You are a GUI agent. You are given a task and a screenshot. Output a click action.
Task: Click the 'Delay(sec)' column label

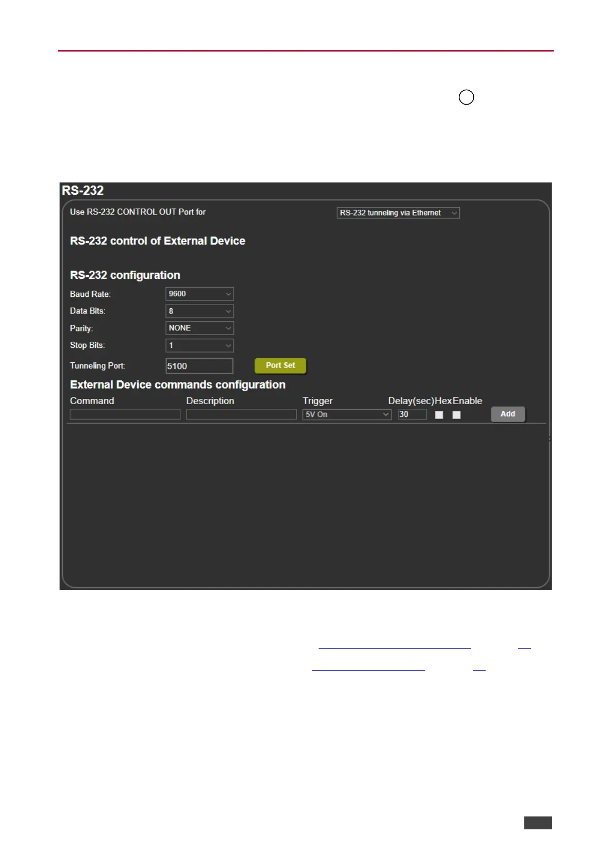pyautogui.click(x=411, y=401)
